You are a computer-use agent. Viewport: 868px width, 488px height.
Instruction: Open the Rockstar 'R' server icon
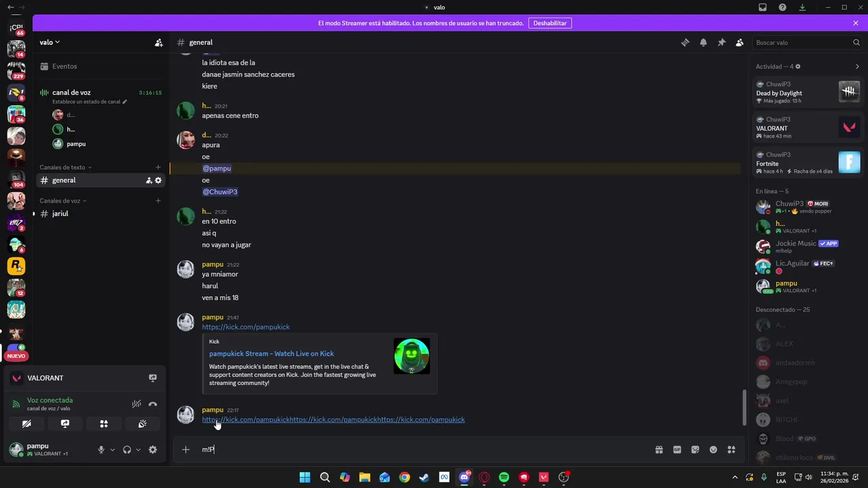[x=16, y=266]
